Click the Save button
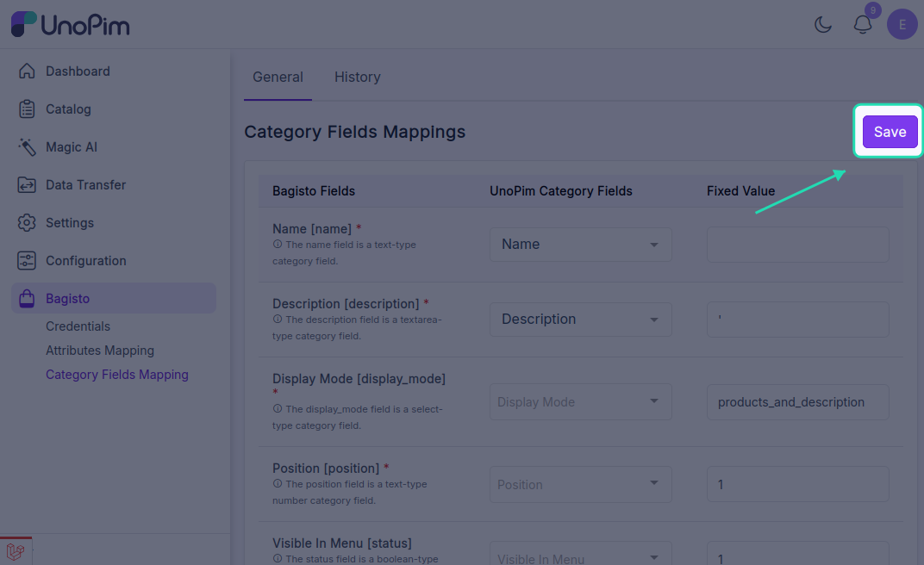The image size is (924, 565). point(890,132)
